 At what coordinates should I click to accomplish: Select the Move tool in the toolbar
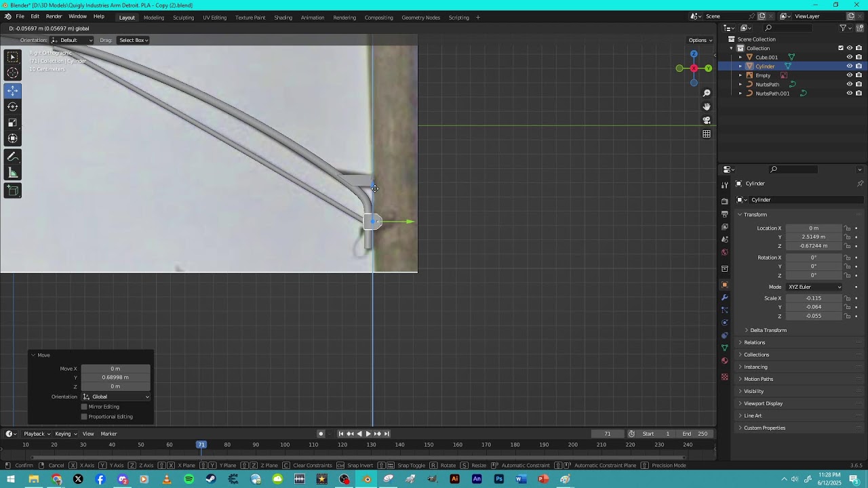pyautogui.click(x=13, y=90)
